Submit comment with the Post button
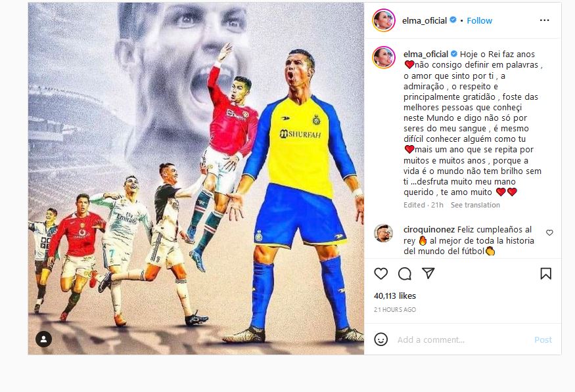The image size is (575, 392). [x=543, y=339]
